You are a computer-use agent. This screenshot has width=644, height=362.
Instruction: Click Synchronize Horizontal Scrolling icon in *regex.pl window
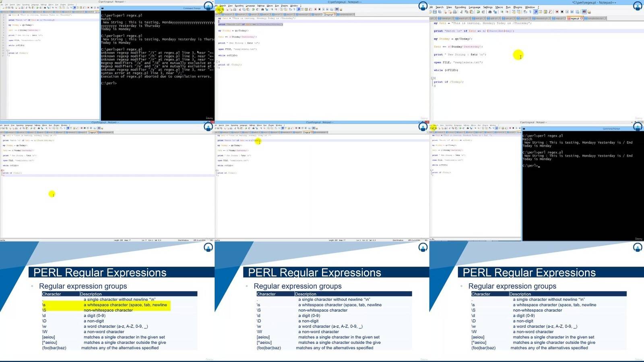(518, 12)
